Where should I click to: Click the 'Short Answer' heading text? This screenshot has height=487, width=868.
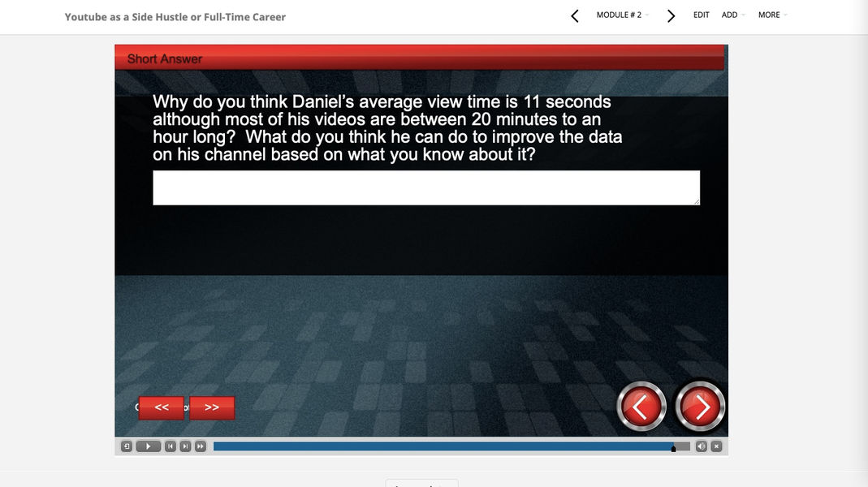coord(164,58)
